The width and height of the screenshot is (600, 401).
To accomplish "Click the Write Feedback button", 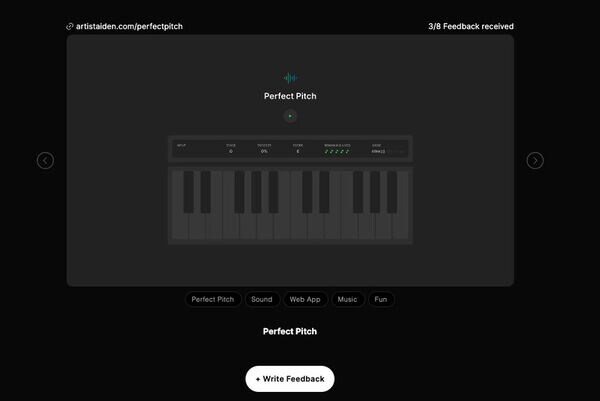I will 290,379.
